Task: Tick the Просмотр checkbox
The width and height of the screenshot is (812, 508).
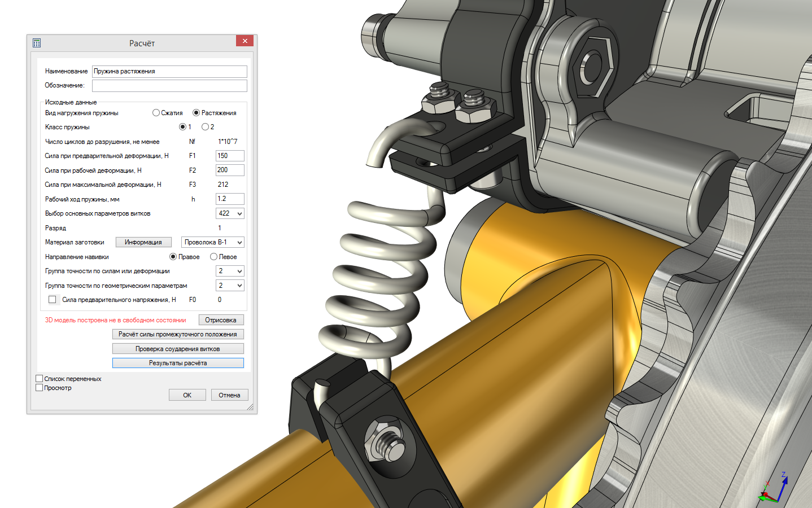Action: pos(40,388)
